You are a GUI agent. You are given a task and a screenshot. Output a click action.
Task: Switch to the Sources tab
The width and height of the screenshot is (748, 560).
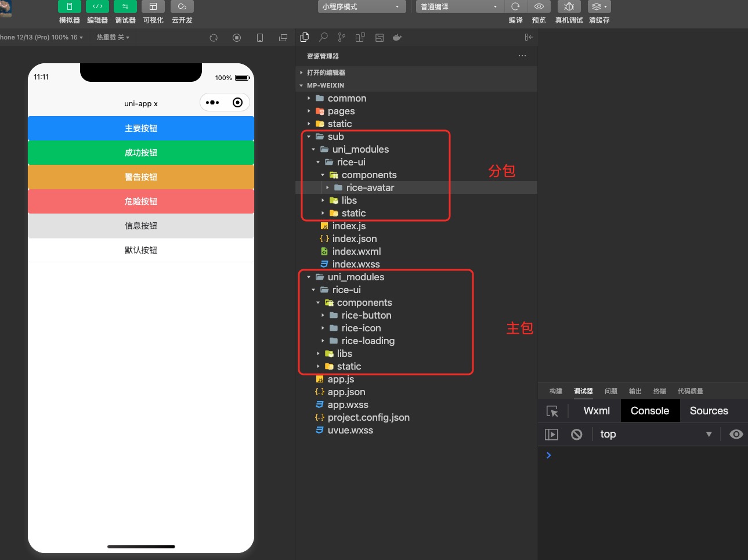(x=709, y=411)
